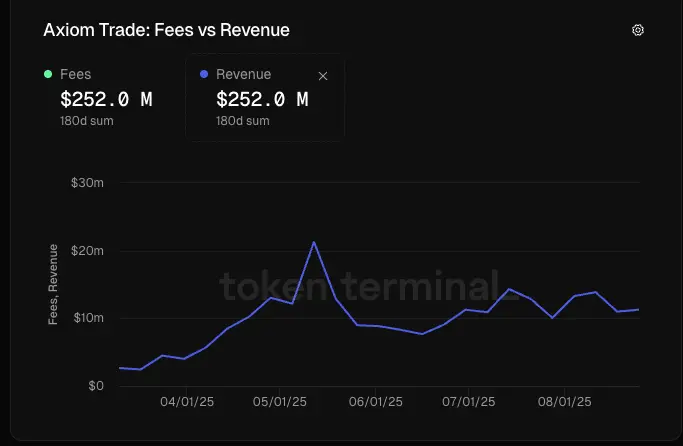Click the $20m y-axis label
The height and width of the screenshot is (446, 683).
pyautogui.click(x=87, y=251)
